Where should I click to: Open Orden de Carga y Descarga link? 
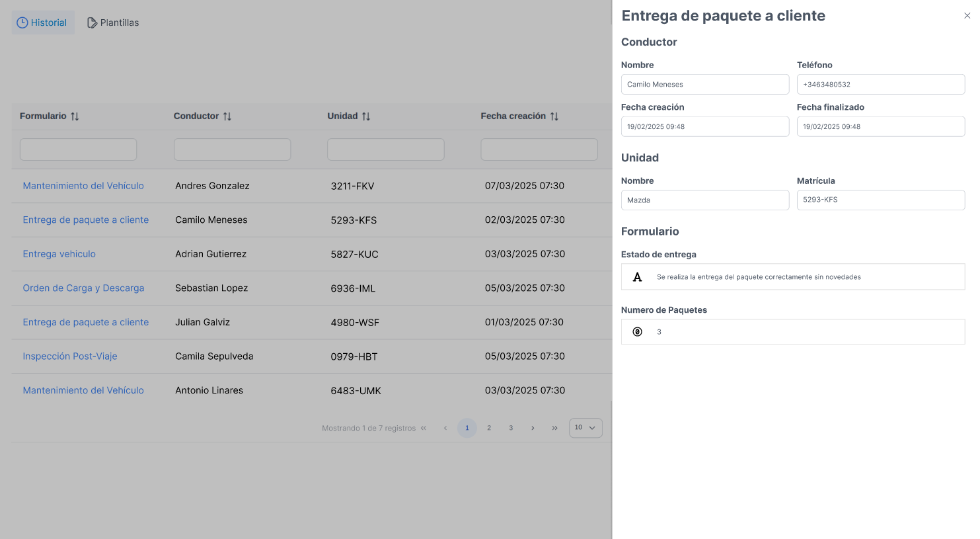83,288
